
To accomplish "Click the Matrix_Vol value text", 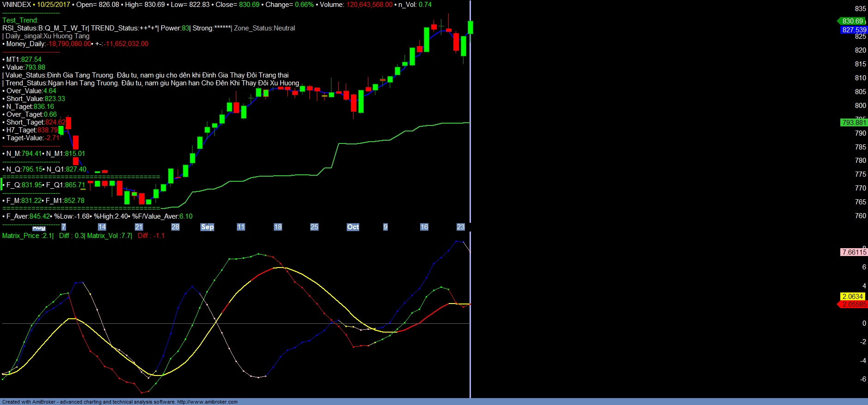I will (109, 236).
